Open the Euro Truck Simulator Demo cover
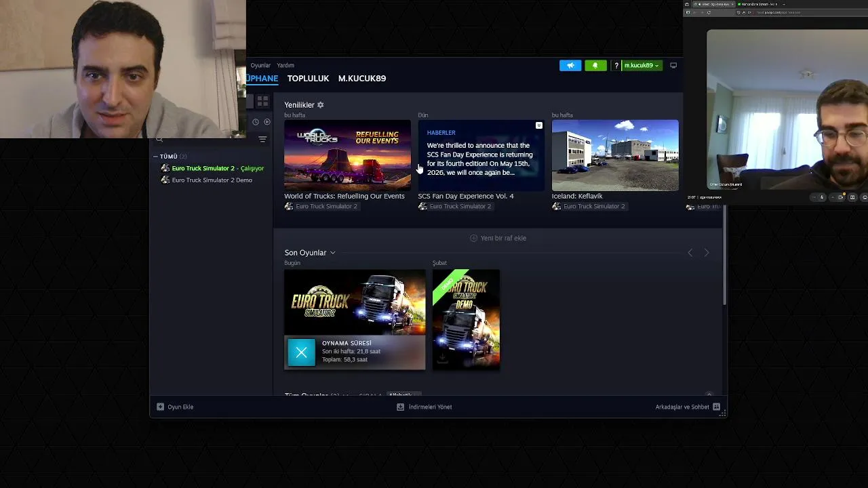The image size is (868, 488). pyautogui.click(x=466, y=320)
